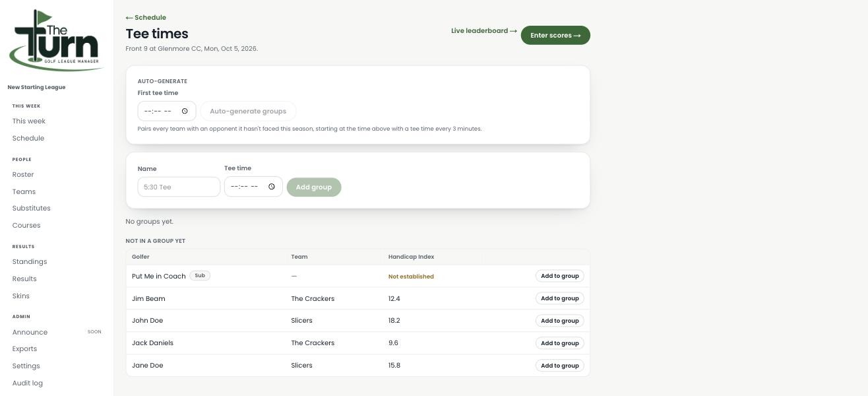The image size is (868, 396).
Task: Open Substitutes page
Action: (x=31, y=209)
